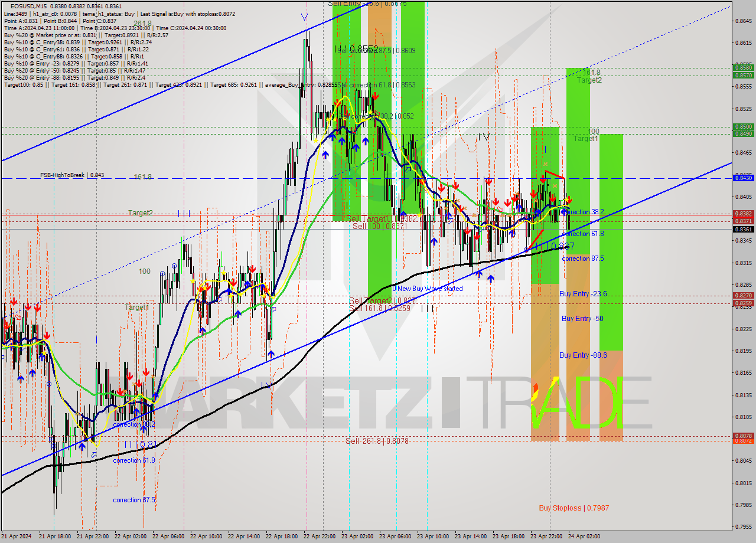The height and width of the screenshot is (543, 756).
Task: Click the 22 Apr 10:00 time label
Action: 206,537
